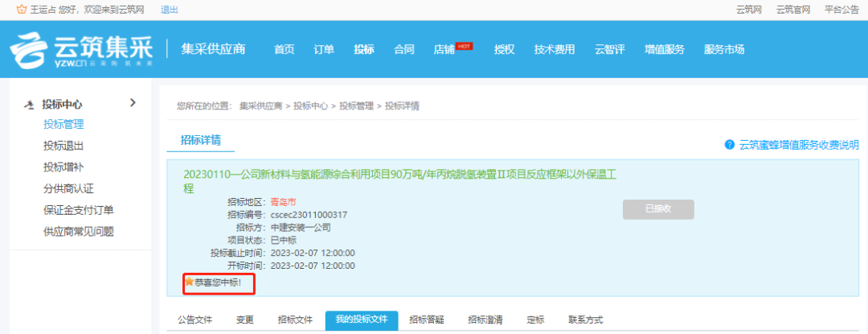Open 云筑蜜蜂增值服务收费说明 link
This screenshot has width=868, height=334.
[x=799, y=145]
